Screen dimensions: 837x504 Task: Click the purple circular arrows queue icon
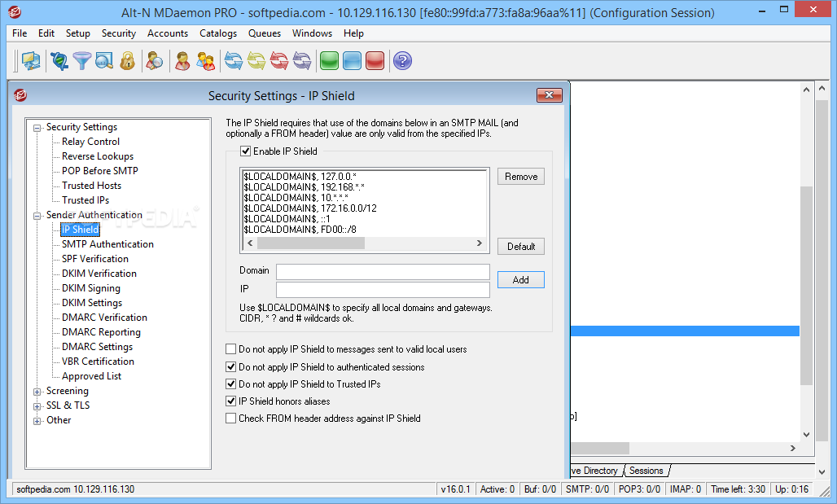[302, 61]
